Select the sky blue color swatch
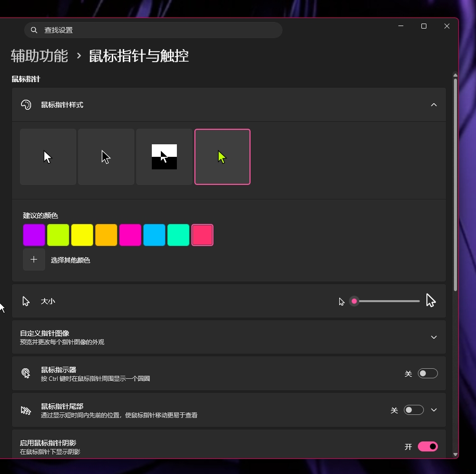The image size is (476, 474). 154,235
